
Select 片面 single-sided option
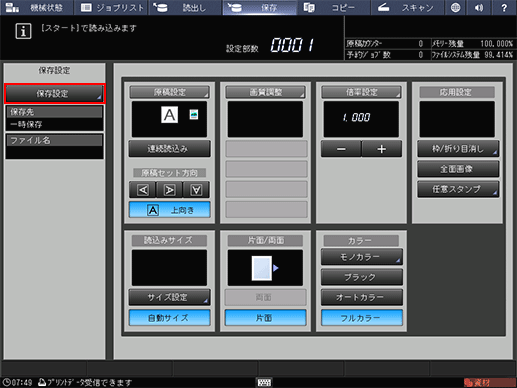pos(265,318)
